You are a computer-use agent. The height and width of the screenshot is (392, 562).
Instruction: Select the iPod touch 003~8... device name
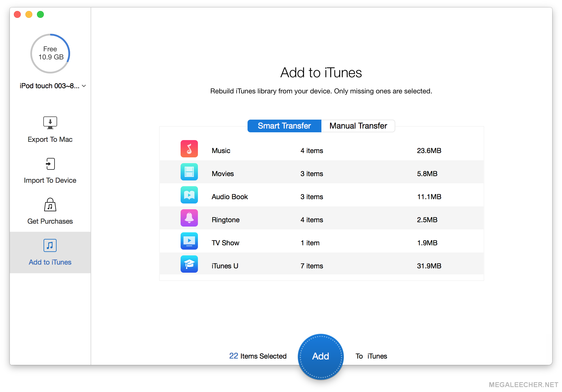pos(50,86)
